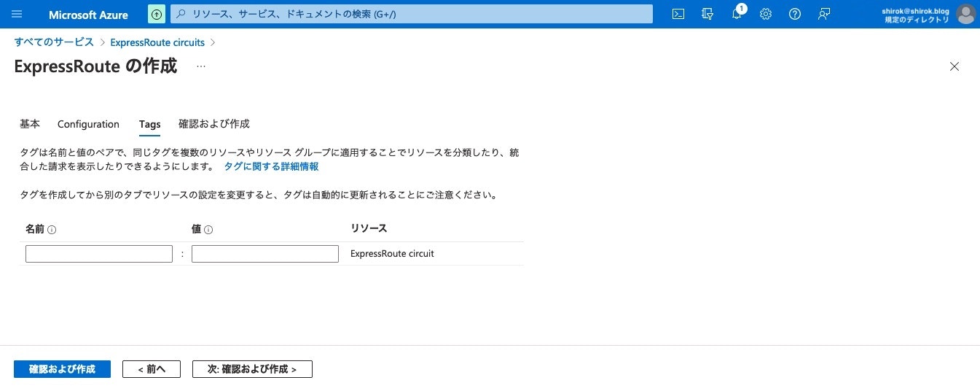This screenshot has height=391, width=980.
Task: Open the ellipsis menu beside page title
Action: tap(201, 66)
